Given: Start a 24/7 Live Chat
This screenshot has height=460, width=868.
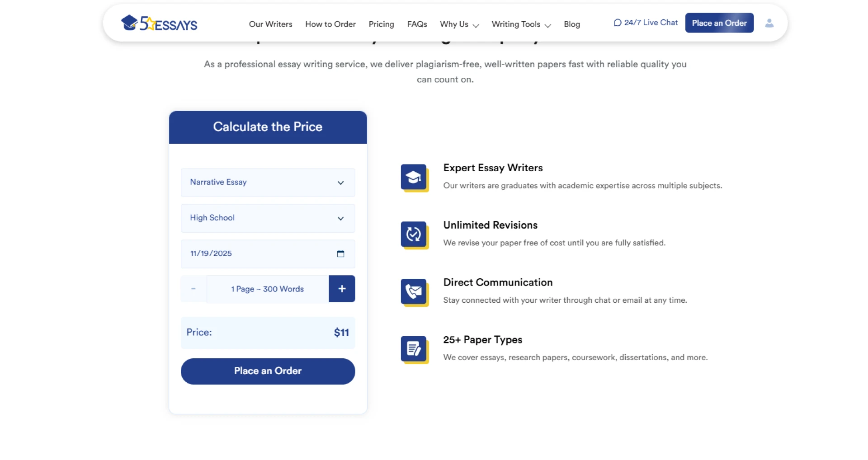Looking at the screenshot, I should 646,23.
